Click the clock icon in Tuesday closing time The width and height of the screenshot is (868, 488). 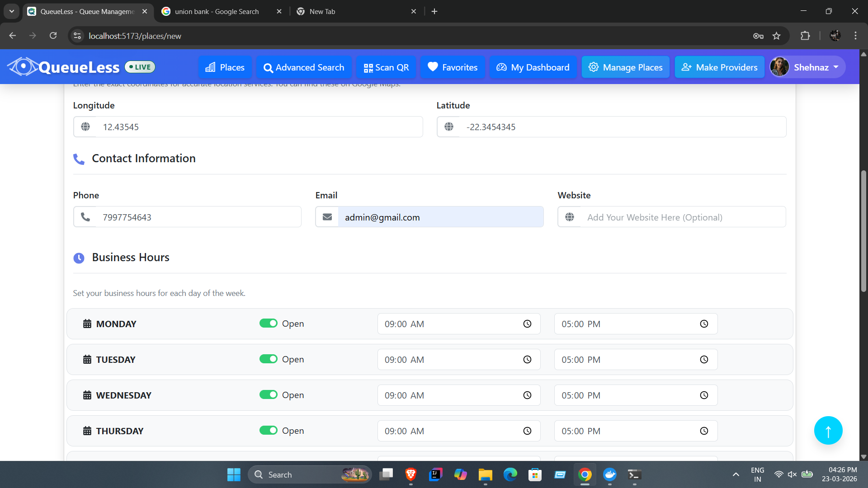(x=704, y=360)
